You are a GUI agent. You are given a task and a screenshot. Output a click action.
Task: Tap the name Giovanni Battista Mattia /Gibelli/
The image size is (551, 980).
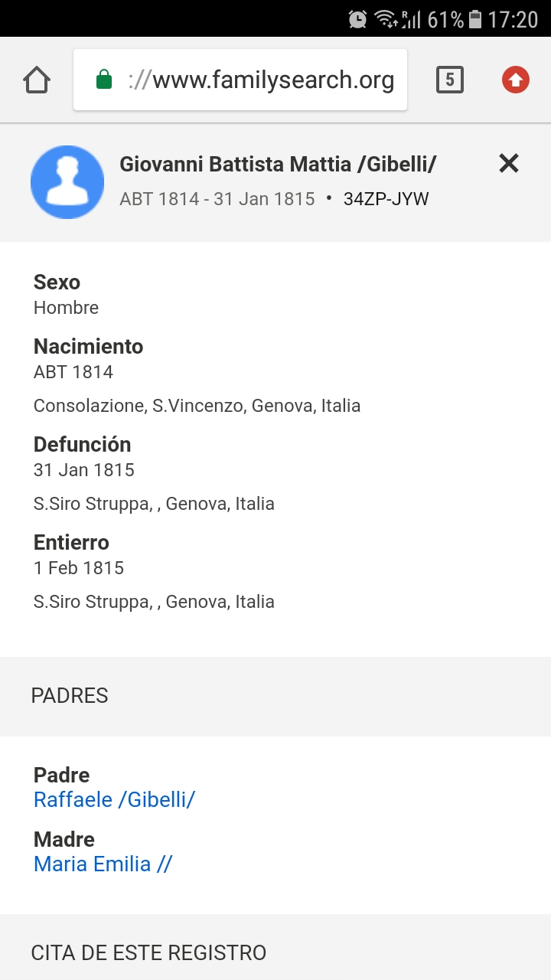tap(279, 164)
